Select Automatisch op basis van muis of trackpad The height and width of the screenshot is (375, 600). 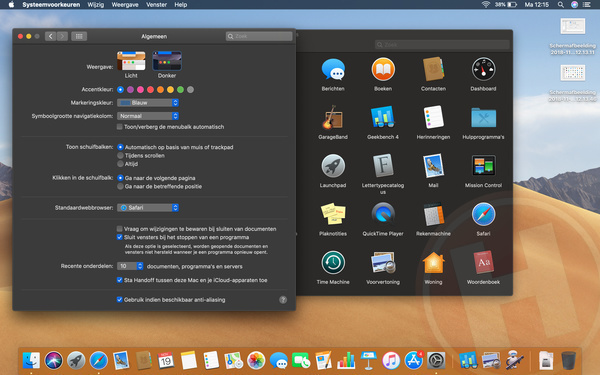tap(121, 147)
